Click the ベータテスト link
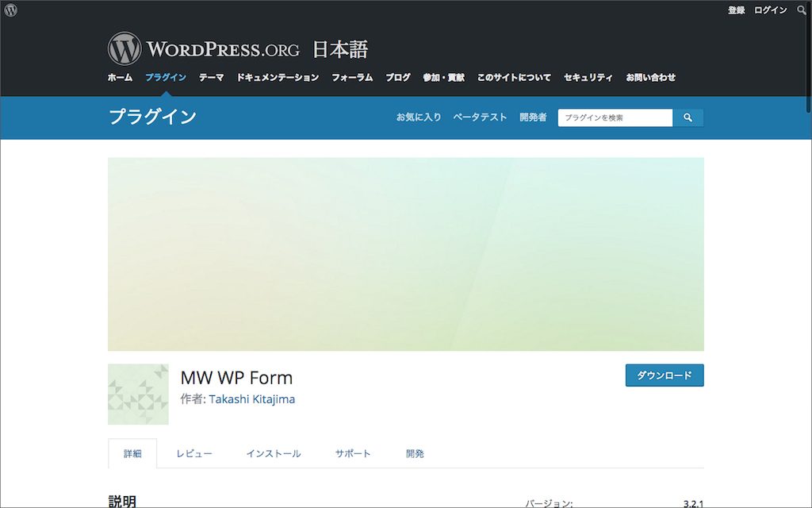This screenshot has width=812, height=508. coord(480,117)
